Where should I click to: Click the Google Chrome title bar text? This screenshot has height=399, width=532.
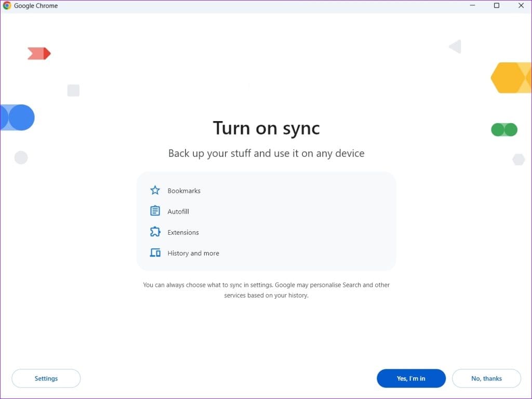(37, 6)
